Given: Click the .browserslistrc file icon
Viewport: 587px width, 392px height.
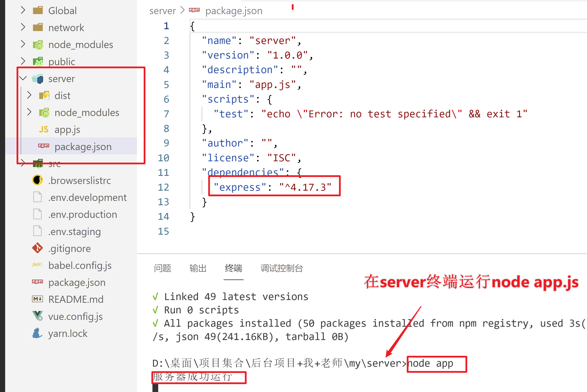Looking at the screenshot, I should (x=38, y=180).
